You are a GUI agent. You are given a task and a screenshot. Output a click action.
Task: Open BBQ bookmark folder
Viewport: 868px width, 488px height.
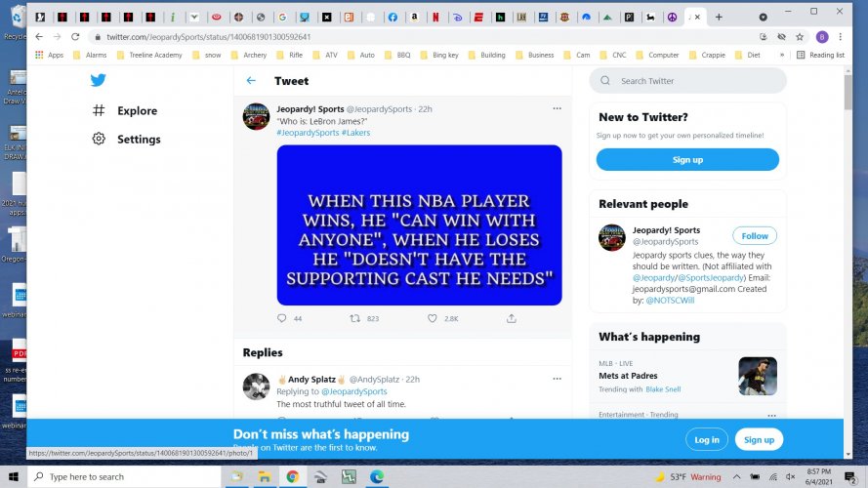click(x=397, y=55)
